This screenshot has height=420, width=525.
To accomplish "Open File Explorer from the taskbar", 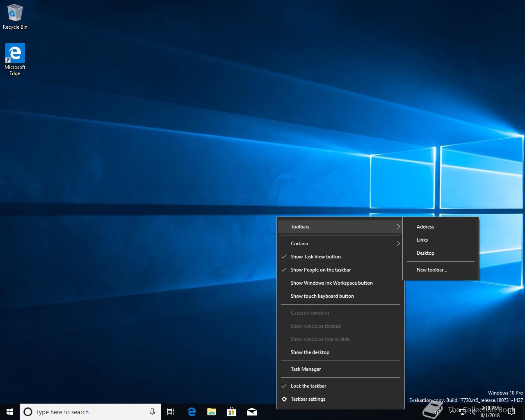I will (x=212, y=412).
